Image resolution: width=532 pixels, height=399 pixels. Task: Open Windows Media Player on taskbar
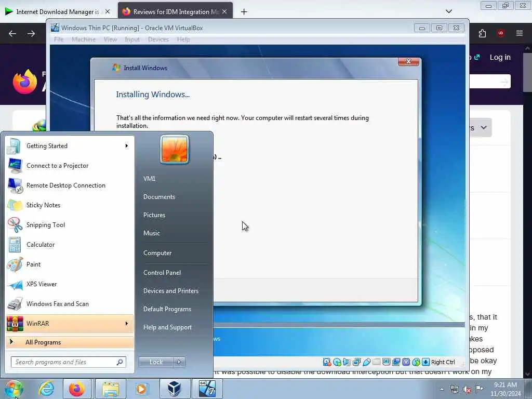click(x=141, y=389)
